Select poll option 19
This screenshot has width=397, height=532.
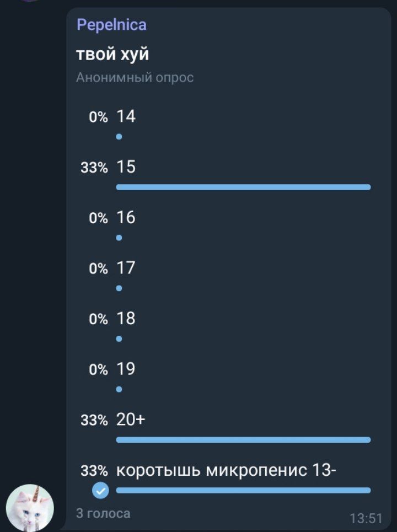pos(126,369)
